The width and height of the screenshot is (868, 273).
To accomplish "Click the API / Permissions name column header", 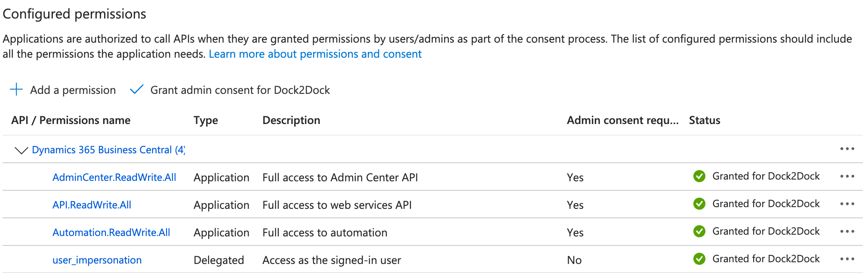I will tap(71, 120).
